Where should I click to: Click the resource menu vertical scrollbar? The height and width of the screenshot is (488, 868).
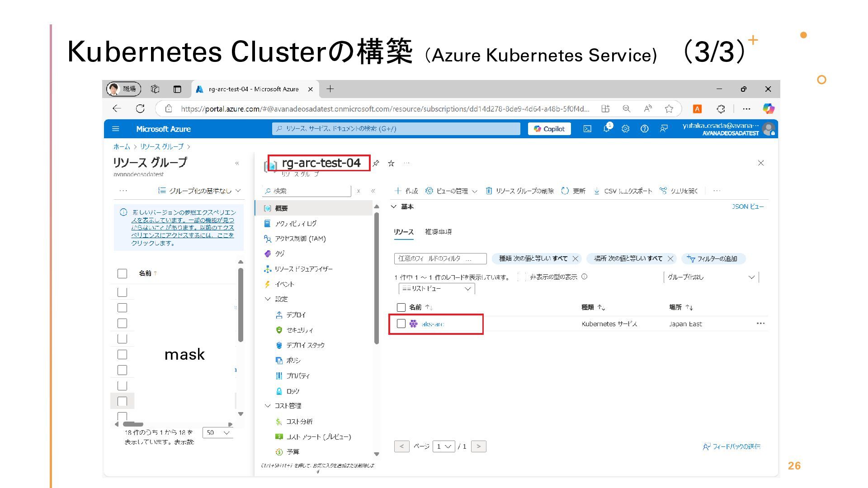pos(376,278)
